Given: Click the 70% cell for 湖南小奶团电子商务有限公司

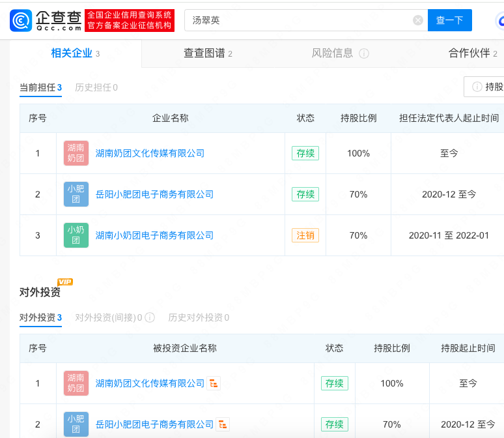Looking at the screenshot, I should [358, 235].
